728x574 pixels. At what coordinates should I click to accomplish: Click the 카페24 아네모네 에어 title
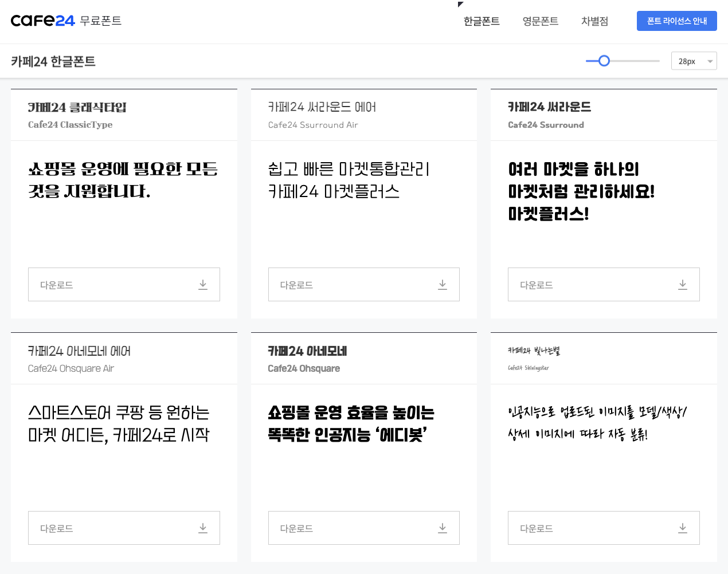(79, 351)
